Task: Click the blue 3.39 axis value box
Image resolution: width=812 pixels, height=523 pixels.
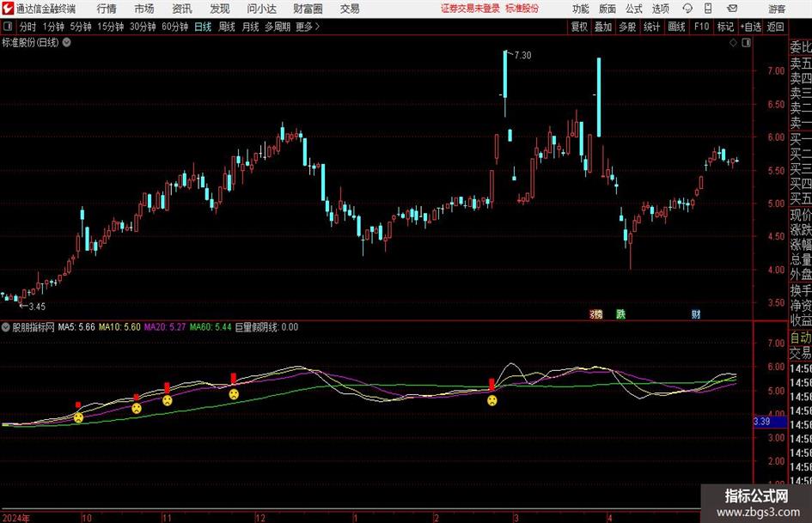Action: [770, 422]
